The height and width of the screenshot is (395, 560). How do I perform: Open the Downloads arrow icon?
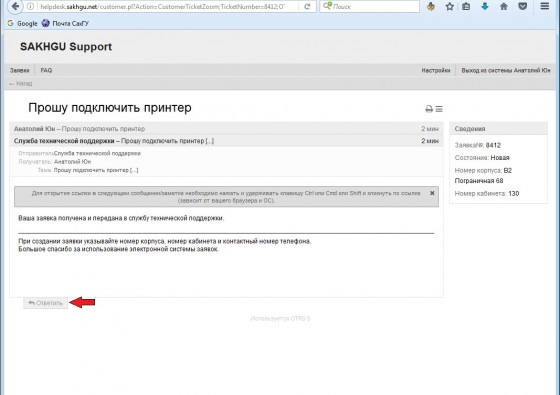485,6
